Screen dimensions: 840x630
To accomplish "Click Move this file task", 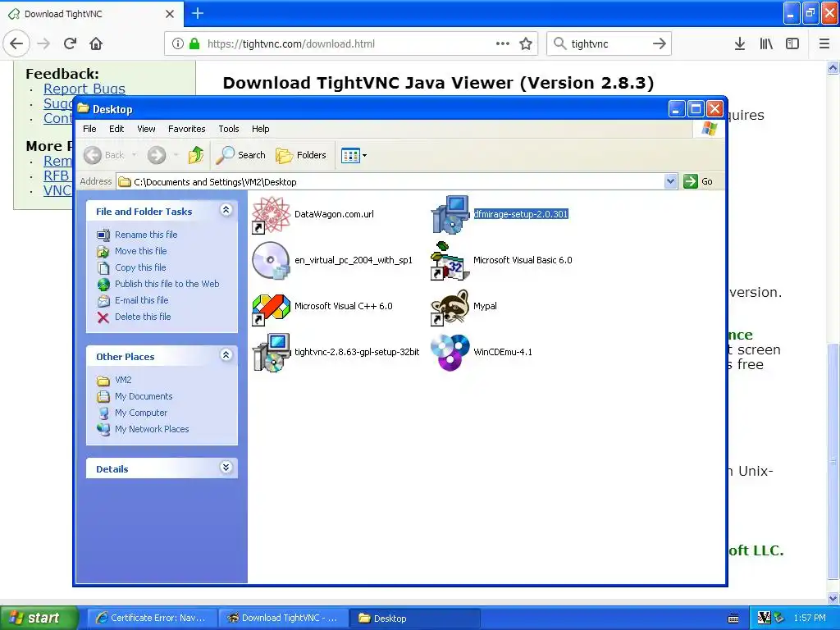I will [x=140, y=251].
